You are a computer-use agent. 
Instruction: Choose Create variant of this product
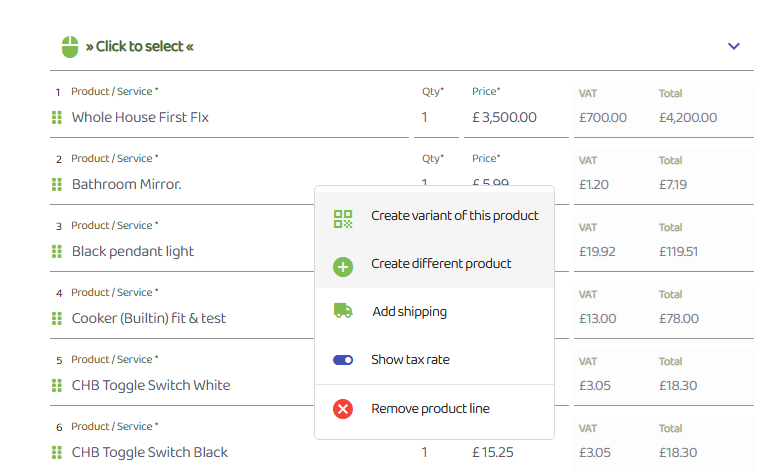click(x=435, y=216)
